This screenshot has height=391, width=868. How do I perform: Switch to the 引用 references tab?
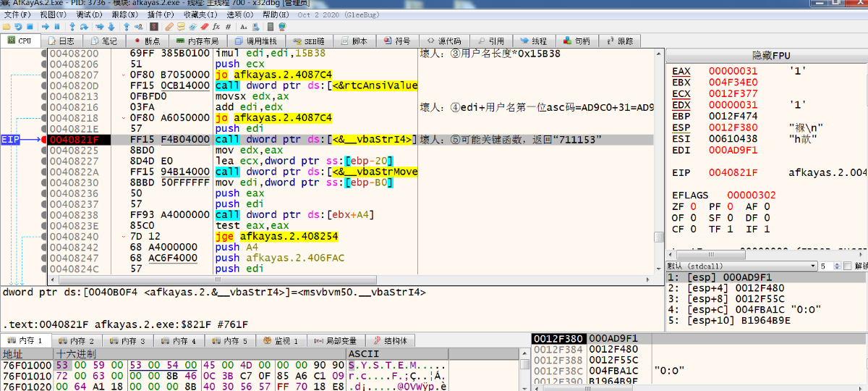[x=490, y=41]
